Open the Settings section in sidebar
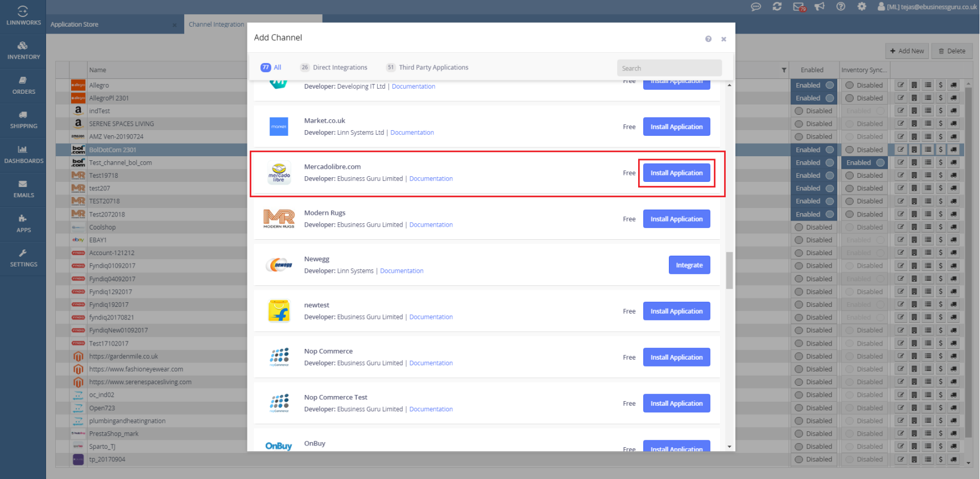Image resolution: width=980 pixels, height=479 pixels. tap(23, 259)
